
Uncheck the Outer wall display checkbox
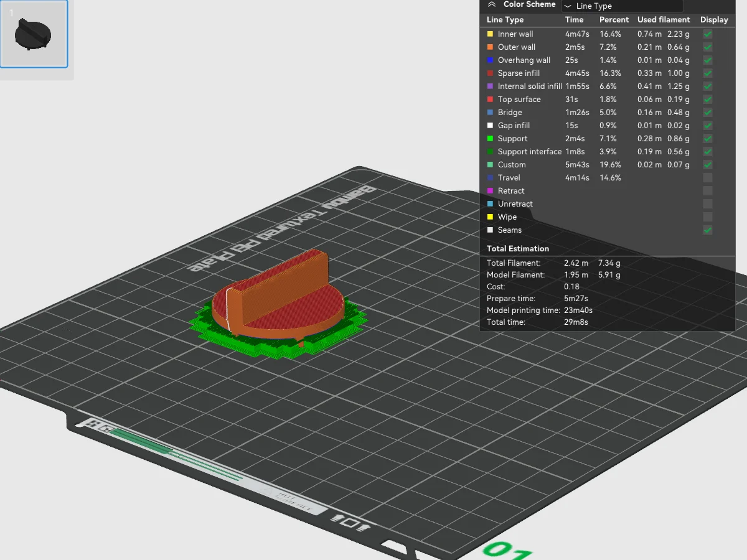coord(708,47)
